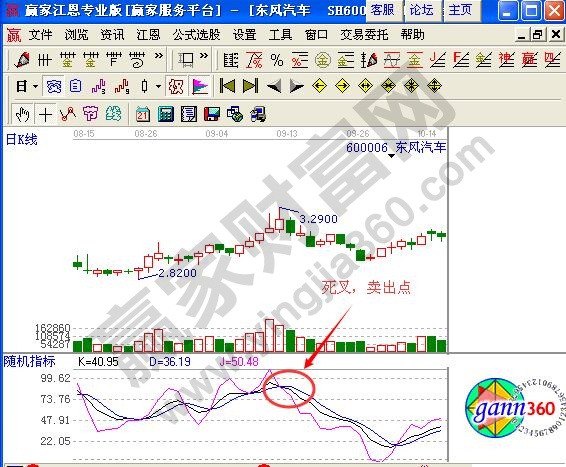Open the 文件 menu
566x467 pixels.
tap(40, 35)
